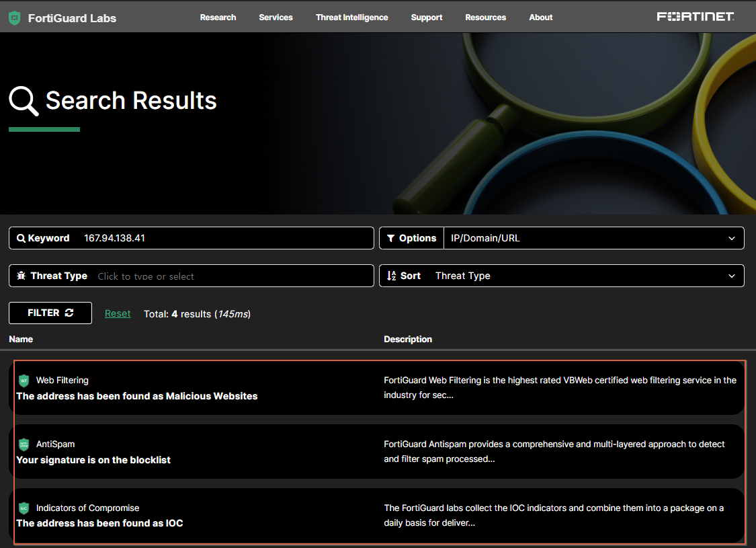Click the AntiSpam label
This screenshot has height=548, width=756.
point(56,444)
